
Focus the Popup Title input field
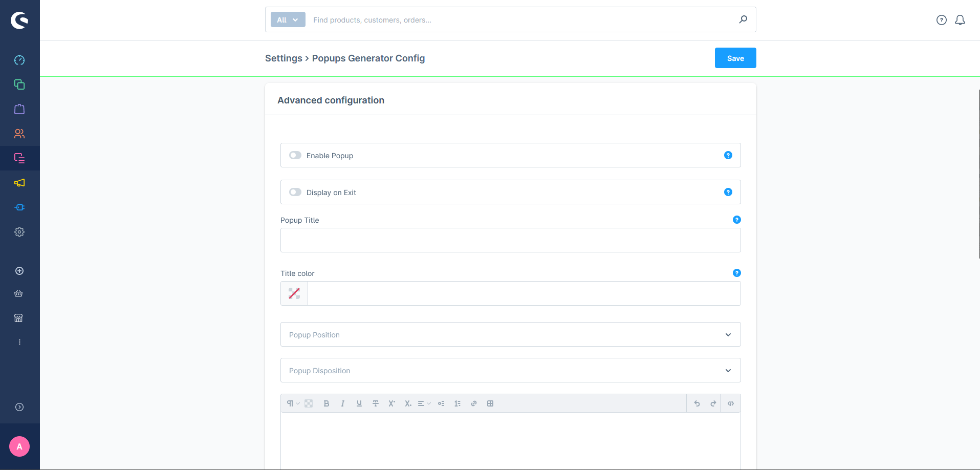[x=511, y=240]
